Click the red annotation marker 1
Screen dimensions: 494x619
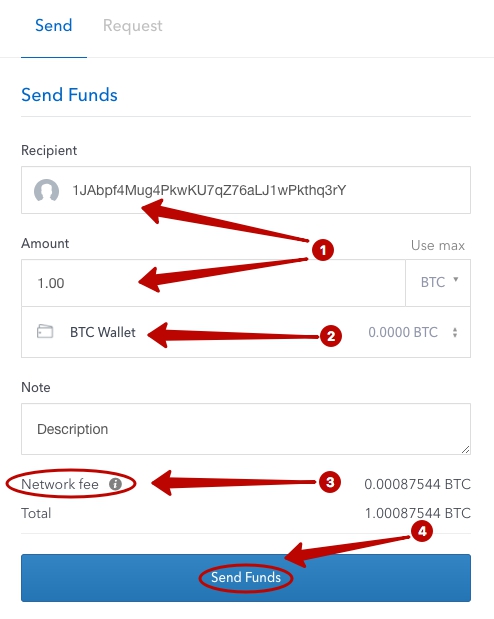pyautogui.click(x=323, y=250)
